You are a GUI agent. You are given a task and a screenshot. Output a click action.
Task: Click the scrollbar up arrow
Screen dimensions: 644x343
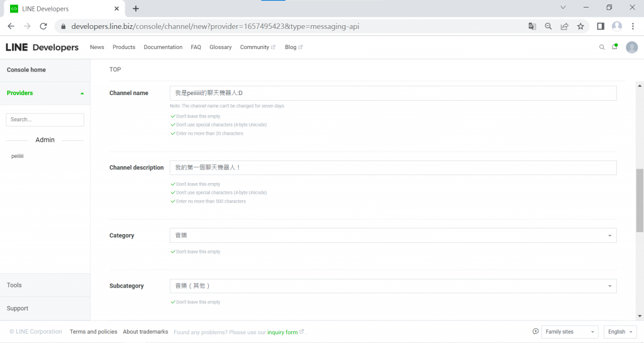coord(640,86)
